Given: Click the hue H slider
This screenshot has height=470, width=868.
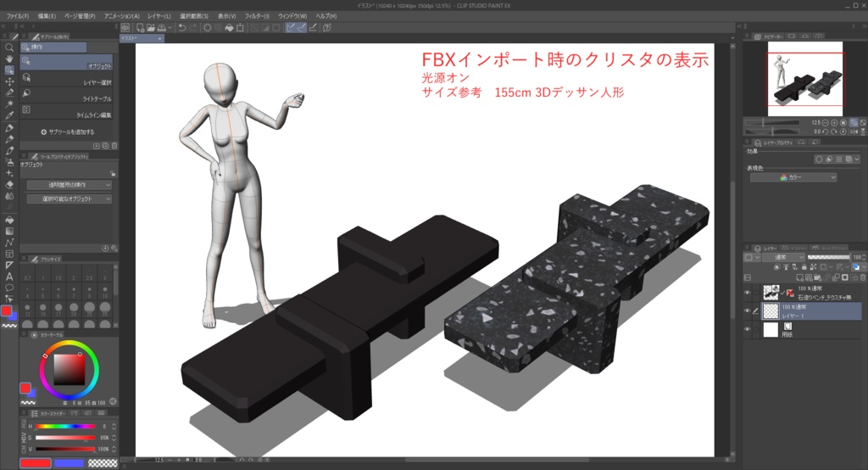Looking at the screenshot, I should [65, 426].
